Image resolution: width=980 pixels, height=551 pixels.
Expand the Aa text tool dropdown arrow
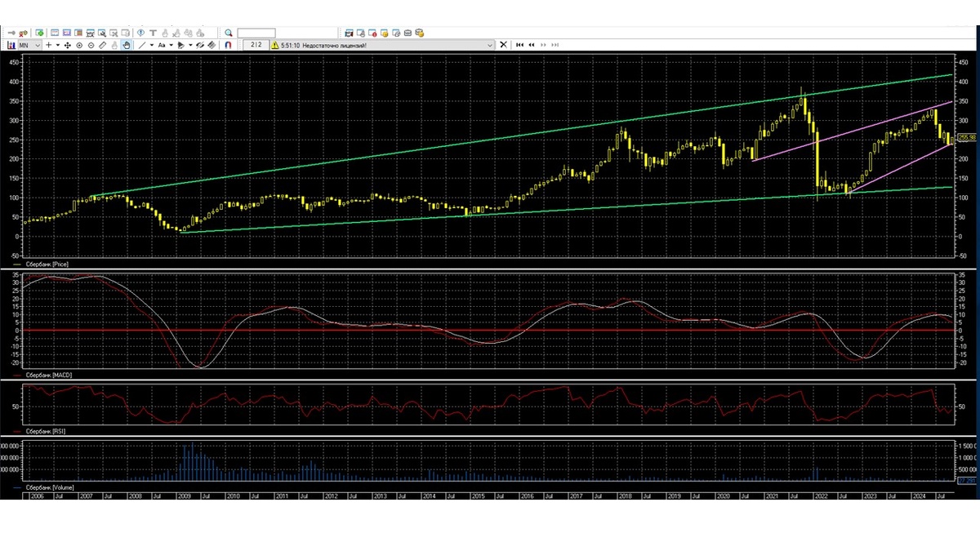click(x=171, y=45)
